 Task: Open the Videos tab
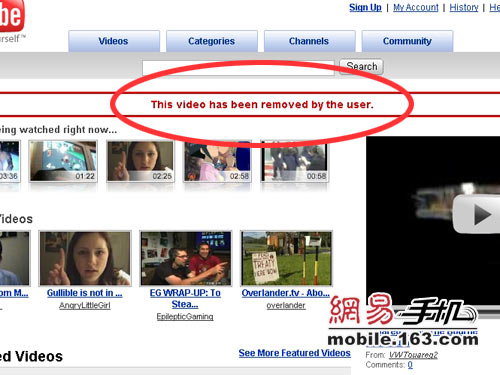coord(114,41)
